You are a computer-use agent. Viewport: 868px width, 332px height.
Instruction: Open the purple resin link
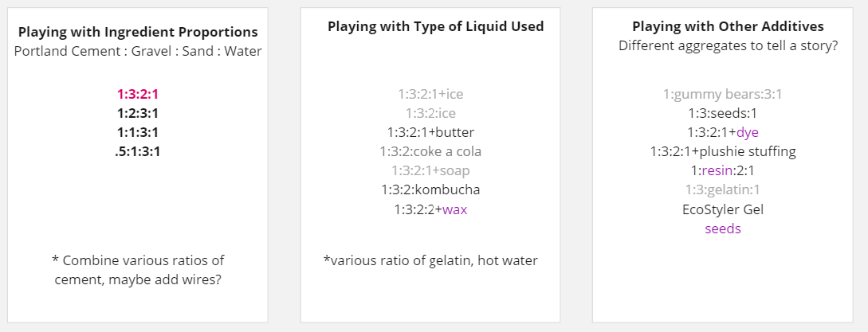pos(717,171)
